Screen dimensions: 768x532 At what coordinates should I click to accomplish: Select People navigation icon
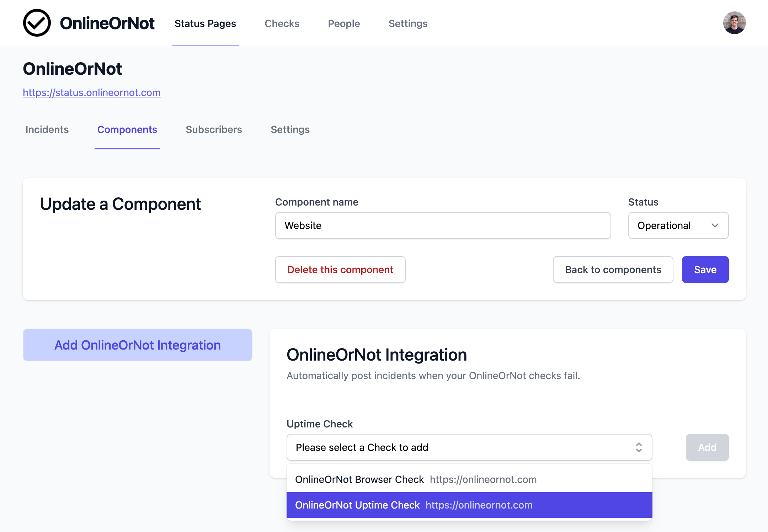344,23
